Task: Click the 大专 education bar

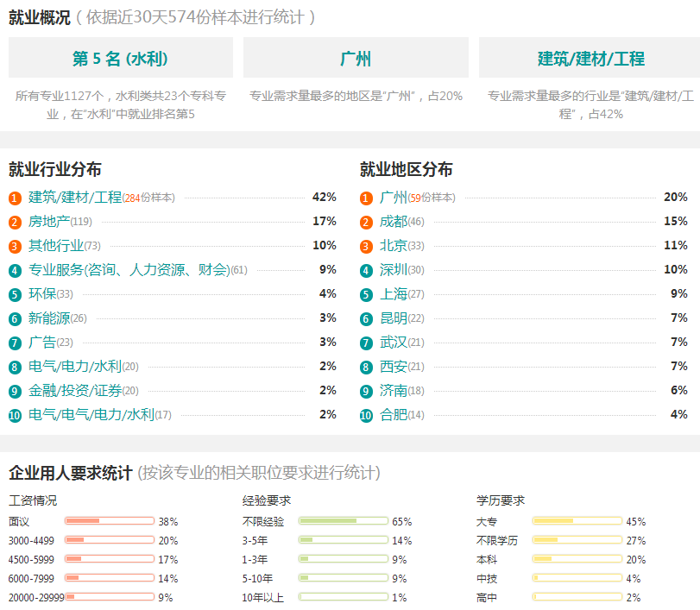Action: pyautogui.click(x=577, y=521)
